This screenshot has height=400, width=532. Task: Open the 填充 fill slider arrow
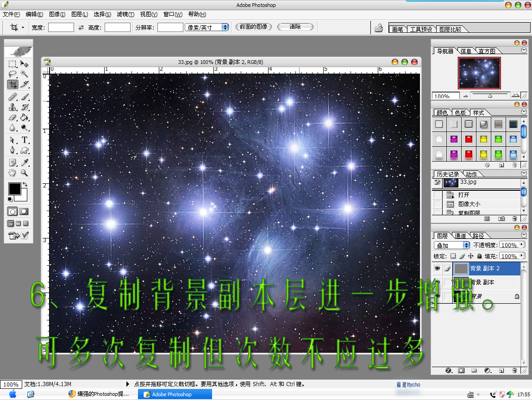521,256
